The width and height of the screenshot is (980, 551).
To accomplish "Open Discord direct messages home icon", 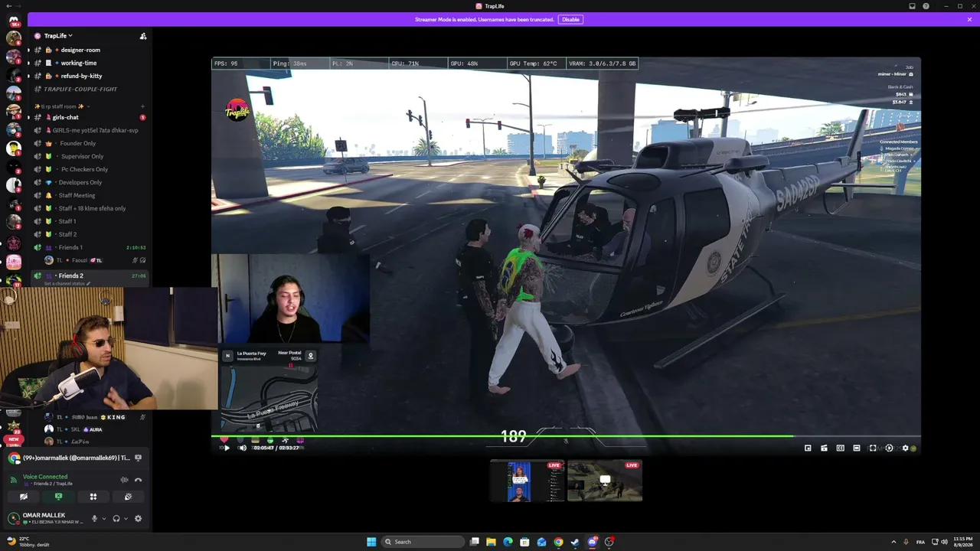I will pos(14,20).
